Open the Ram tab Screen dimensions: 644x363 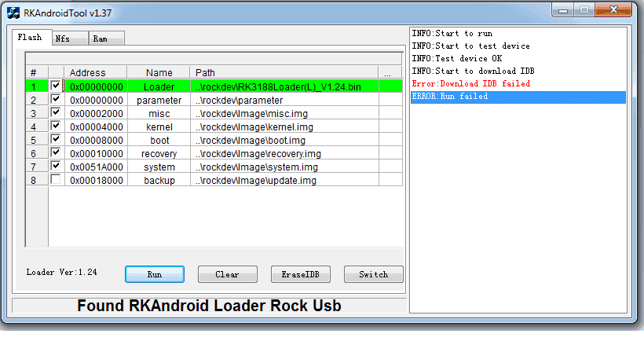pos(106,38)
